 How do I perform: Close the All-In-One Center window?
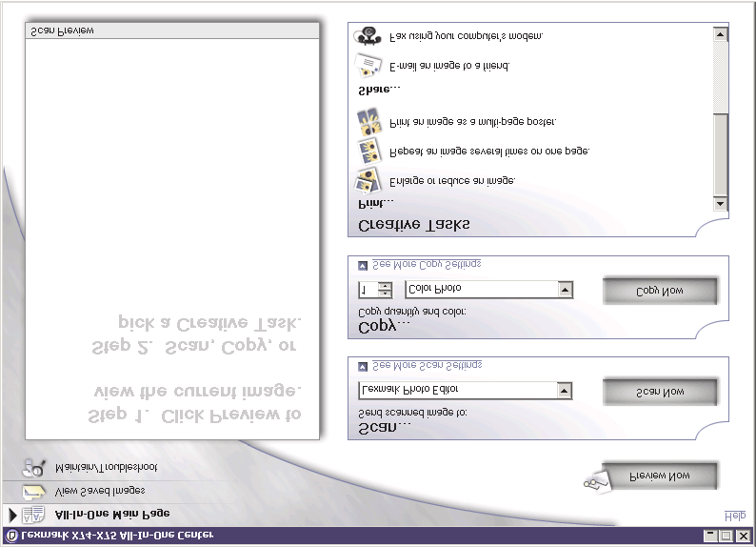(743, 536)
